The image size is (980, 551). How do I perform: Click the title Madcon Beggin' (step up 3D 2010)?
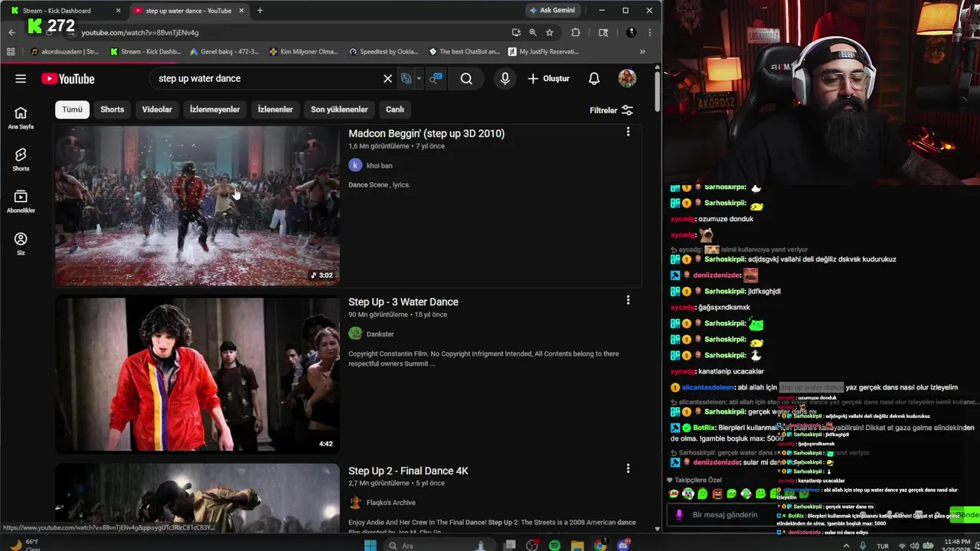[426, 133]
